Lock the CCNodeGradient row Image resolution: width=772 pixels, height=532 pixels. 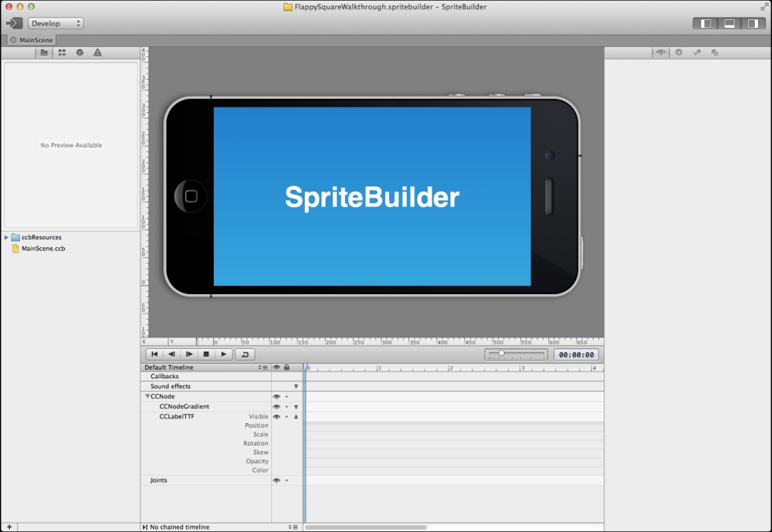pos(286,407)
